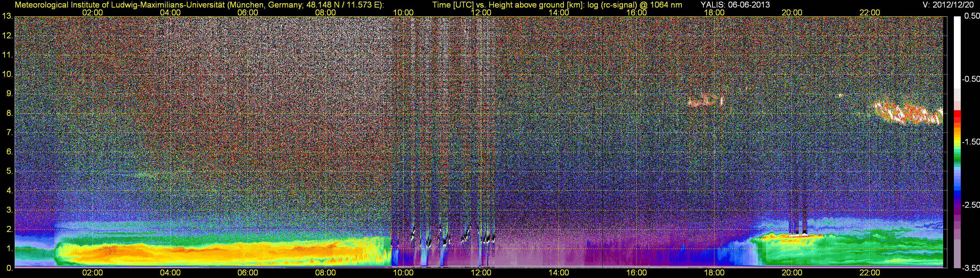Click the 10:00 label on the top axis
The image size is (980, 278).
click(403, 12)
